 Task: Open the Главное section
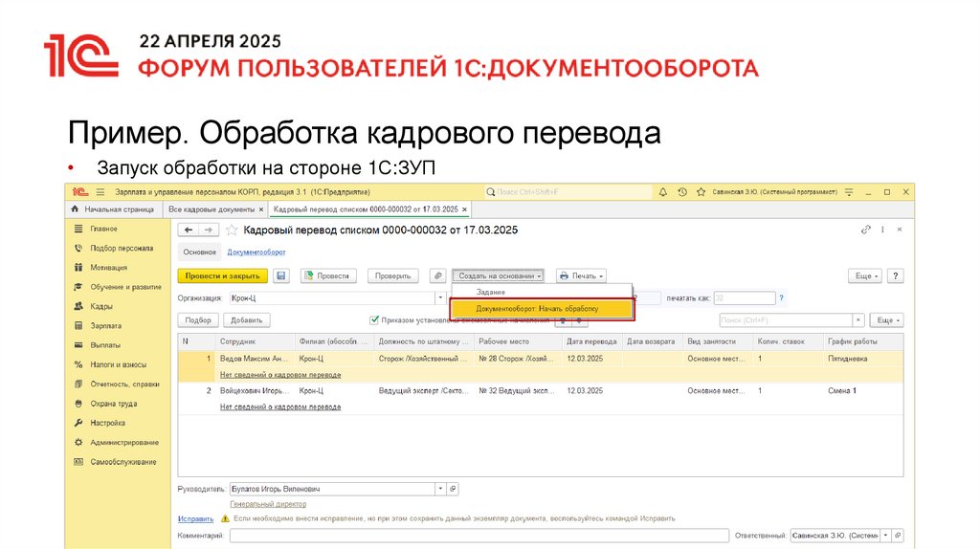click(x=103, y=229)
